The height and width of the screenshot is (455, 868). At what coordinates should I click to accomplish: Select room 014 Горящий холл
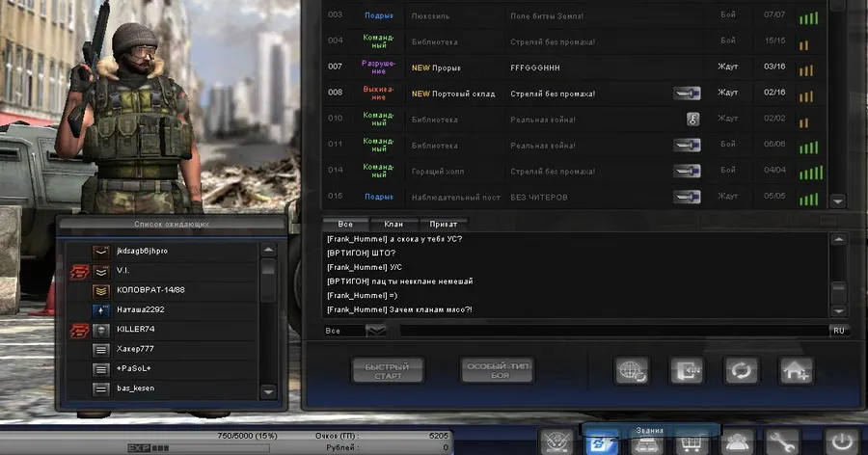(x=574, y=171)
